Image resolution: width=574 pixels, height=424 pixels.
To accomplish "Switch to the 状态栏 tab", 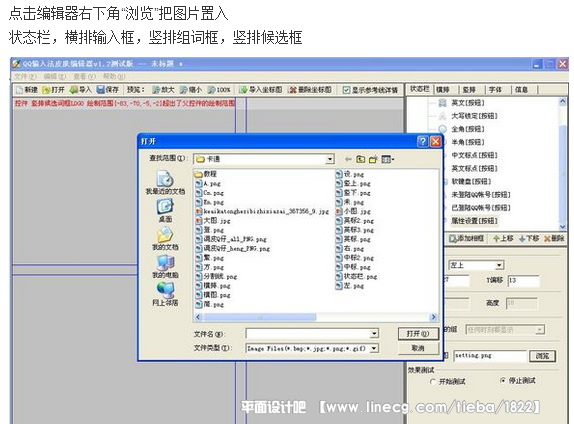I will click(x=420, y=89).
